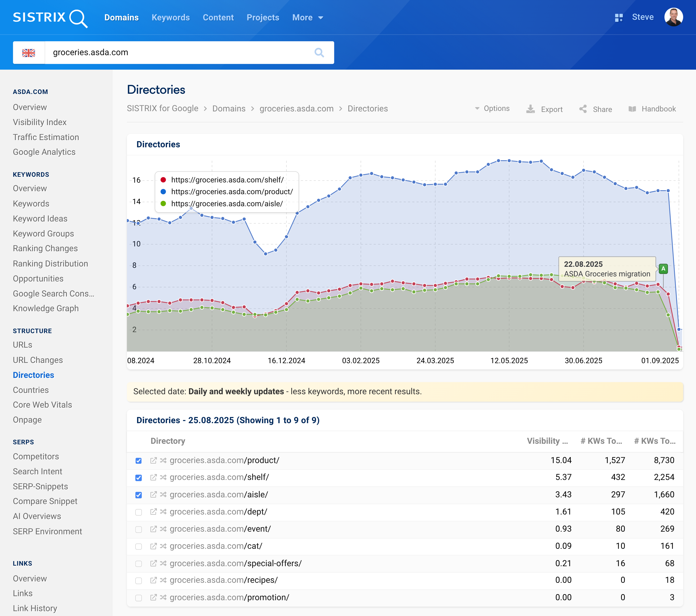Screen dimensions: 696x616
Task: Expand the More dropdown in top navigation
Action: 308,18
